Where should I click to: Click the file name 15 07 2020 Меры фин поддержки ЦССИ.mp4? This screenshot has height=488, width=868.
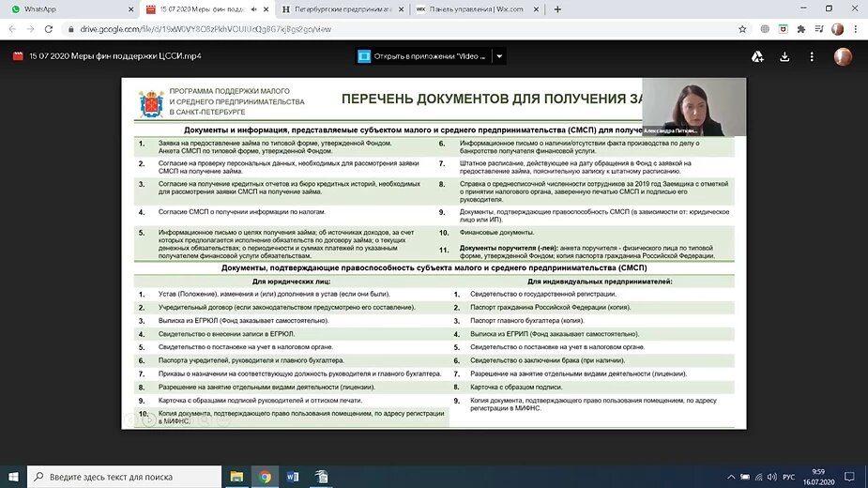[x=115, y=56]
